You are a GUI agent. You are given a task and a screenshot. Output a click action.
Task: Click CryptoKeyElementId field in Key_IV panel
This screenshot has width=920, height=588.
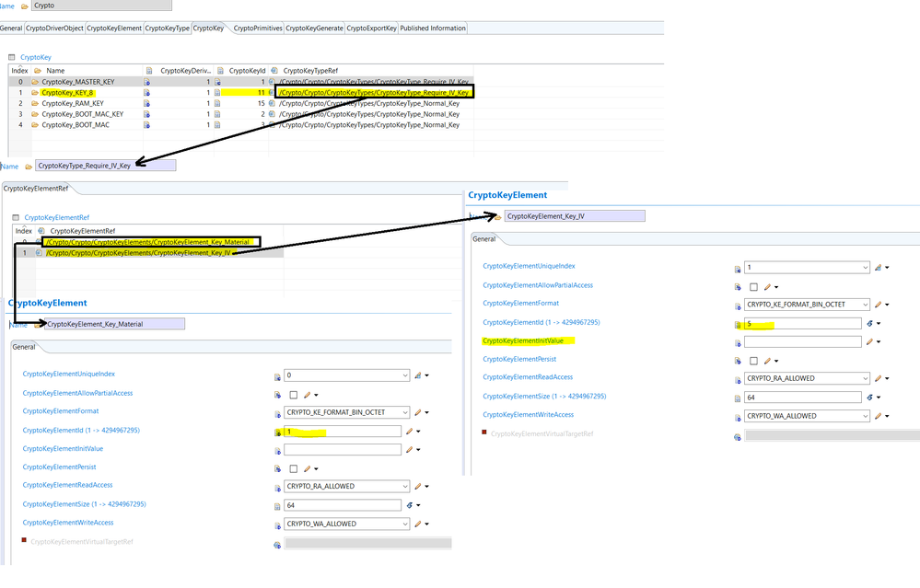click(x=803, y=323)
